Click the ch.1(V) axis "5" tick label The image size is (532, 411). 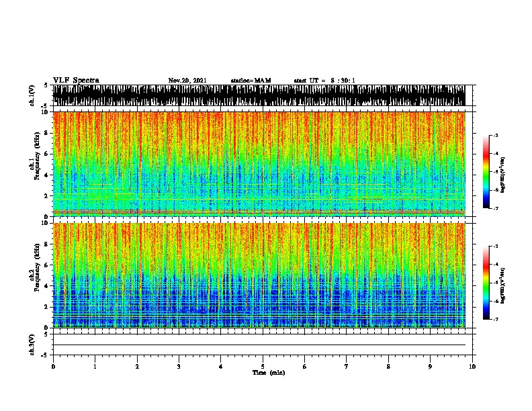[46, 85]
